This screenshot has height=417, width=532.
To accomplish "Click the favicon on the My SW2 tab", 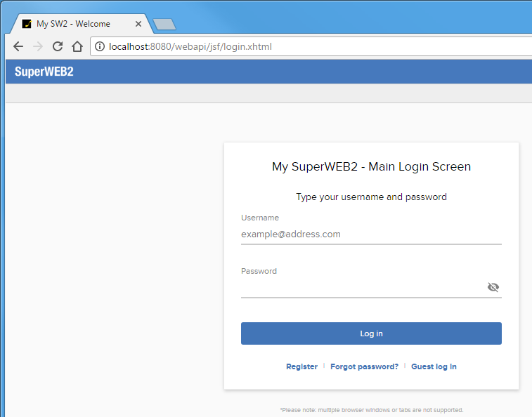I will [x=27, y=24].
